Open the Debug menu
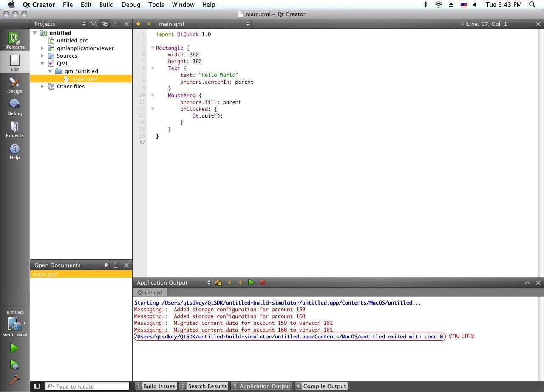The image size is (544, 392). coord(131,4)
